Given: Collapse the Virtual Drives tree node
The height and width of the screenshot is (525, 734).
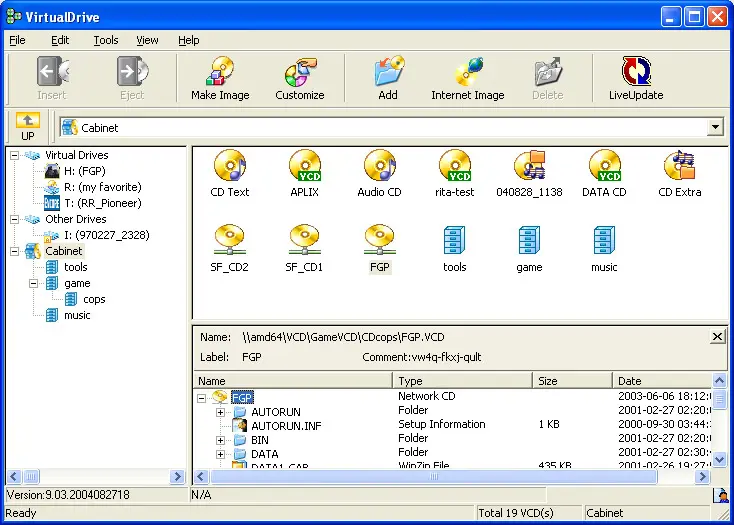Looking at the screenshot, I should 15,155.
